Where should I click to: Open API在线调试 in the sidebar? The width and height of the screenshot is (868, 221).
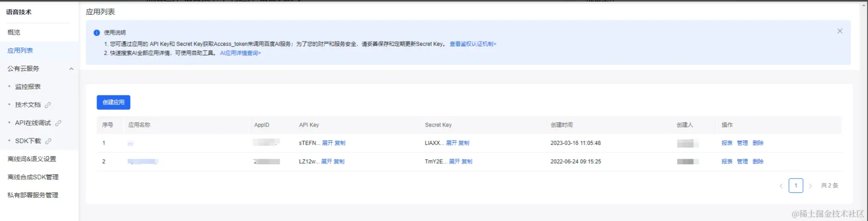point(33,123)
